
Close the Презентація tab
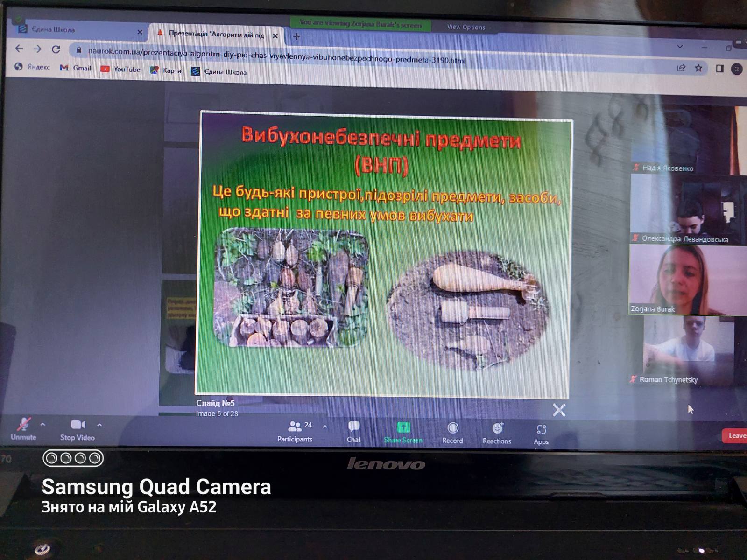point(275,35)
